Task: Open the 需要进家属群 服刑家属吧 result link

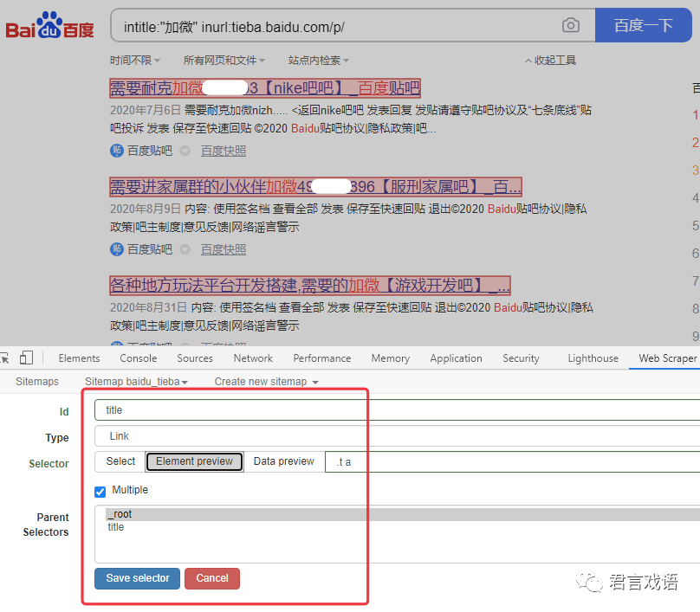Action: [315, 186]
